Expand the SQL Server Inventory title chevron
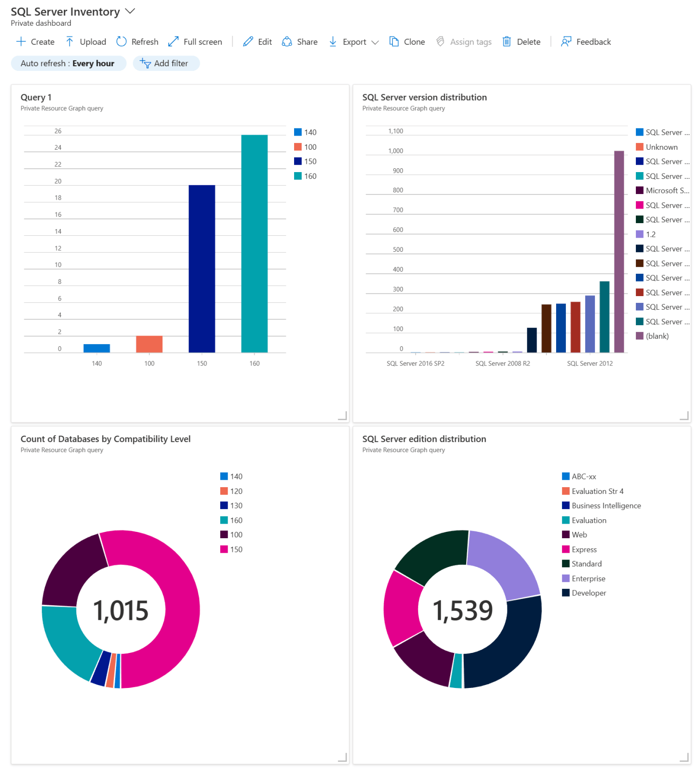700x774 pixels. point(130,11)
